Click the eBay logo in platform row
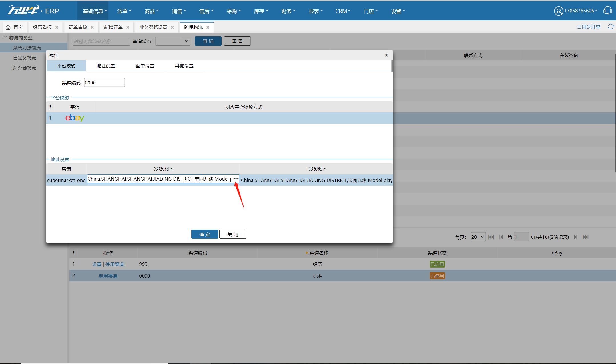This screenshot has width=616, height=364. click(75, 118)
